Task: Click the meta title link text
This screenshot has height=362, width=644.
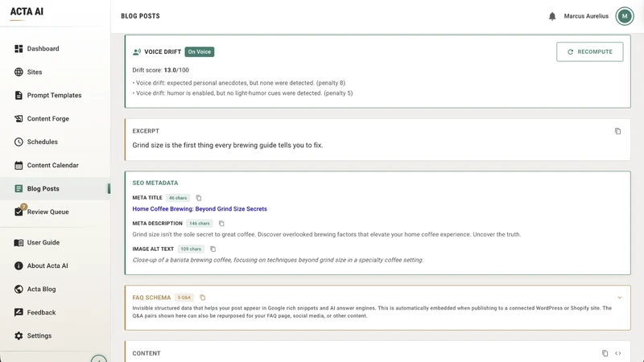Action: click(200, 209)
